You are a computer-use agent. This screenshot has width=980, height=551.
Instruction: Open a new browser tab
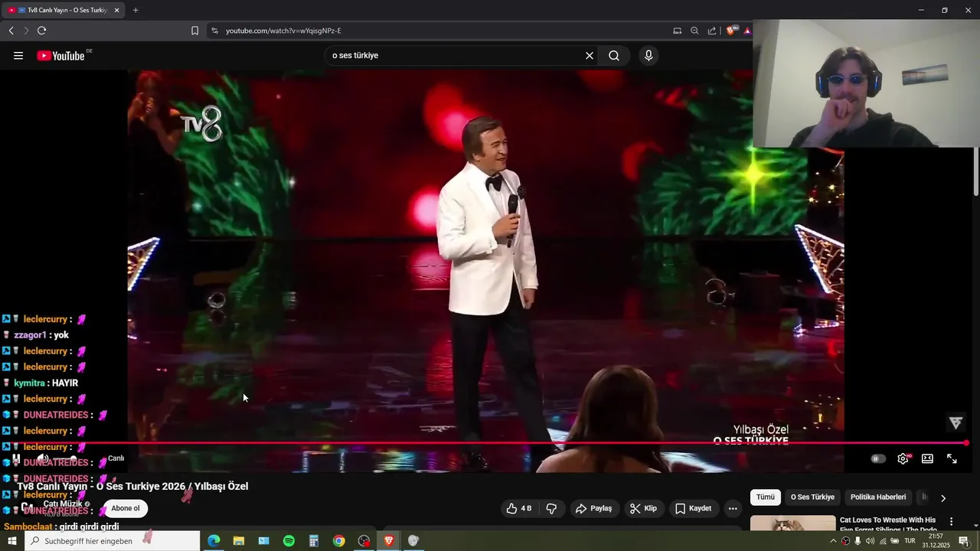point(136,10)
